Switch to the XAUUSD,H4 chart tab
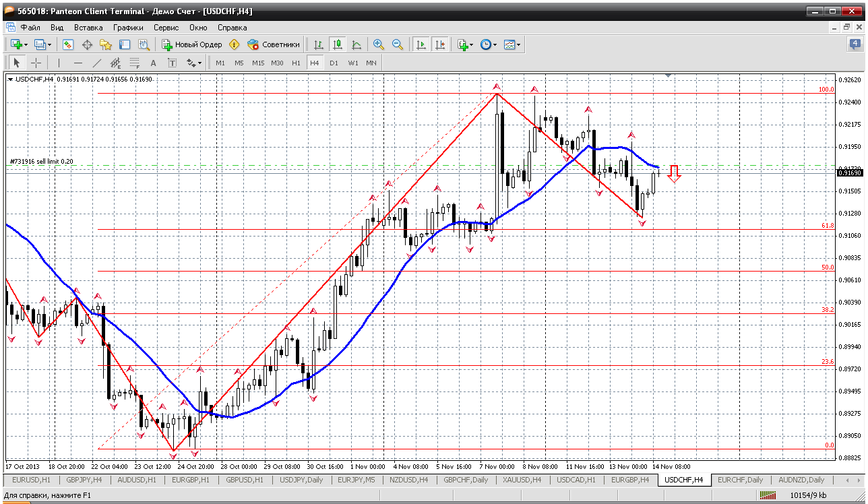 522,480
